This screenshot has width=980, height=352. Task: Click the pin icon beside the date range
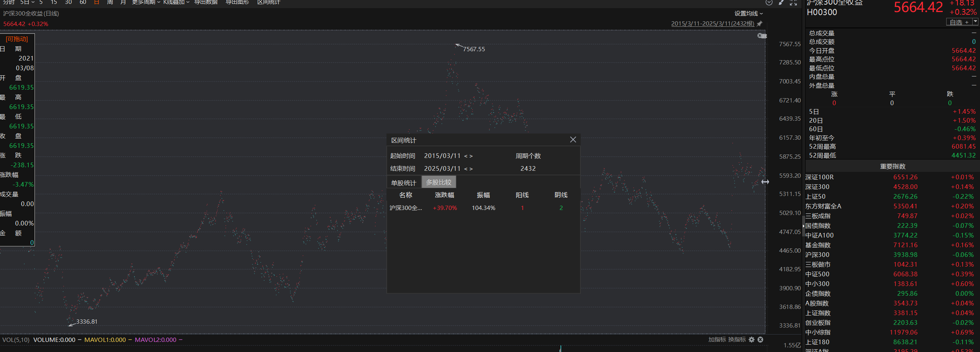[x=760, y=24]
